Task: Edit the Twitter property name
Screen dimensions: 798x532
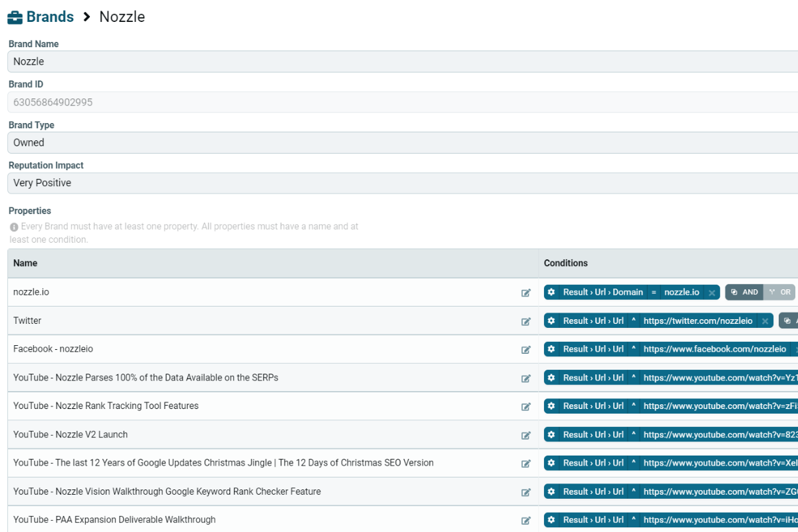Action: coord(526,321)
